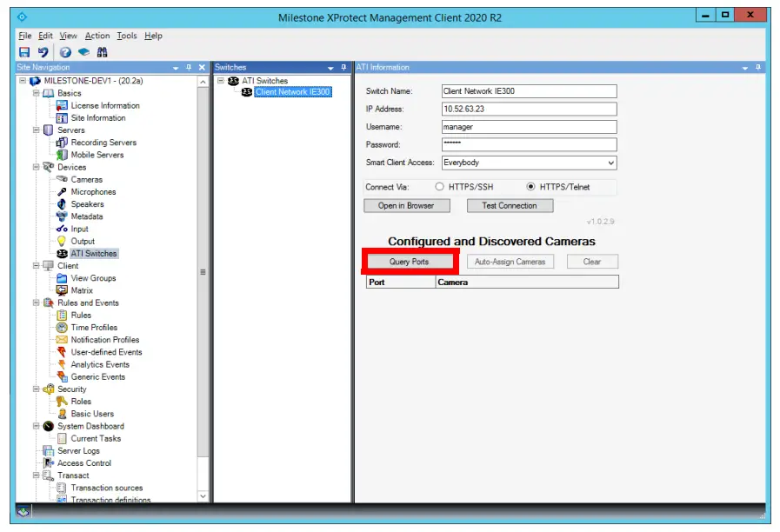780x532 pixels.
Task: Click the Test Connection button
Action: pos(510,205)
